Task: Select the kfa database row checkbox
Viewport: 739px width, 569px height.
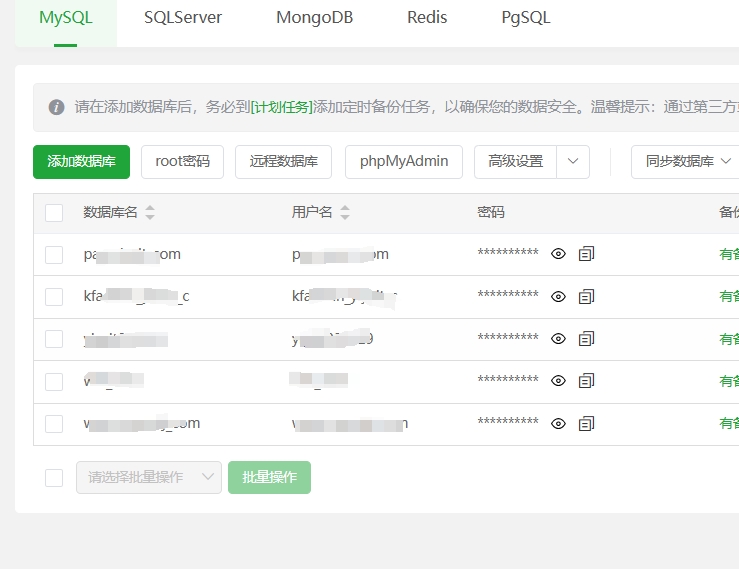Action: (54, 297)
